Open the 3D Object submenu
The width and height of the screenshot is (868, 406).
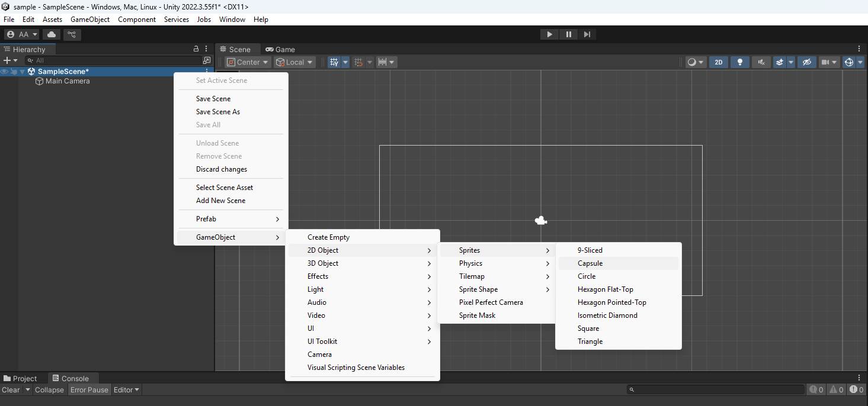pyautogui.click(x=363, y=263)
